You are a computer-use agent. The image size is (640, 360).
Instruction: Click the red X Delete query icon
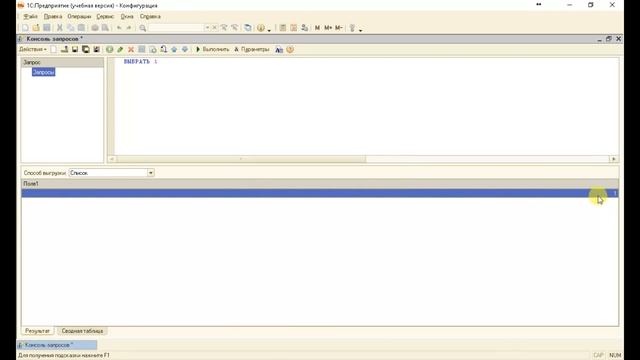click(x=131, y=49)
